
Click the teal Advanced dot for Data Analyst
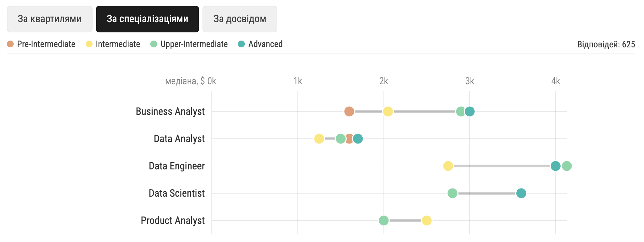click(x=358, y=139)
